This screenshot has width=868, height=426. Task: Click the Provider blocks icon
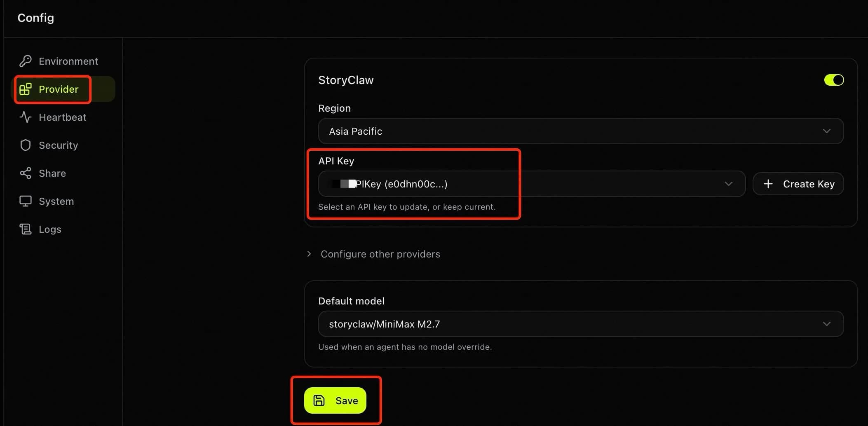(26, 89)
